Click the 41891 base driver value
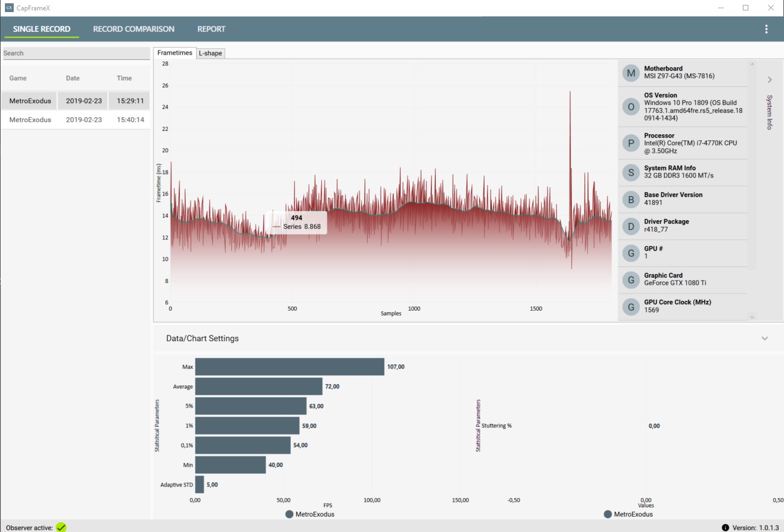 (x=653, y=203)
